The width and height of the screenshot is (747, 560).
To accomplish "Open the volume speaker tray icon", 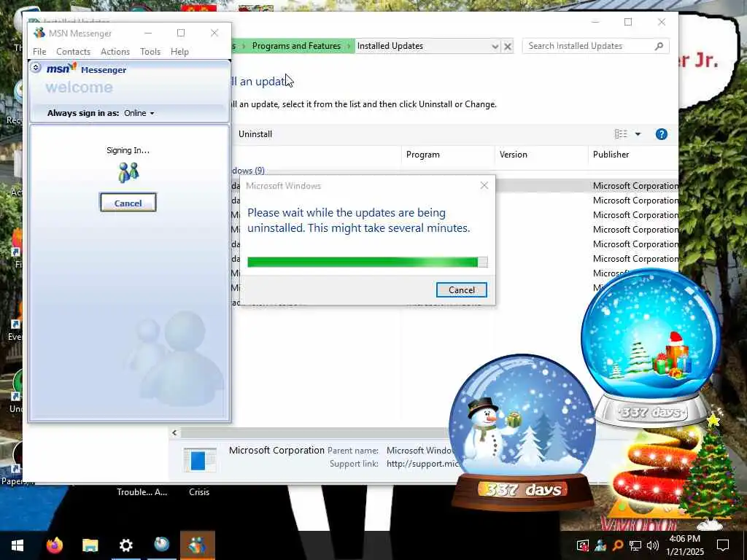I will 653,545.
